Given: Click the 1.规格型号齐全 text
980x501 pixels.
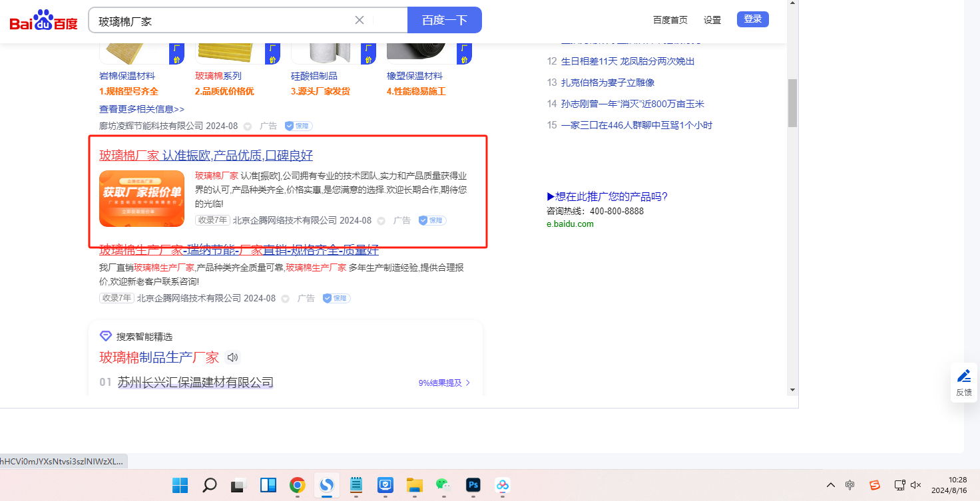Looking at the screenshot, I should pos(128,91).
